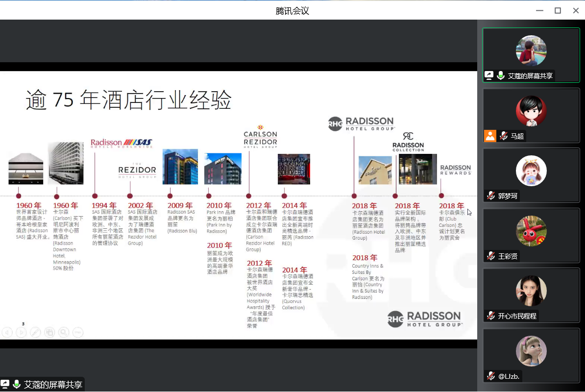Click the screen share icon in bottom-left label
The image size is (585, 392).
[x=5, y=385]
